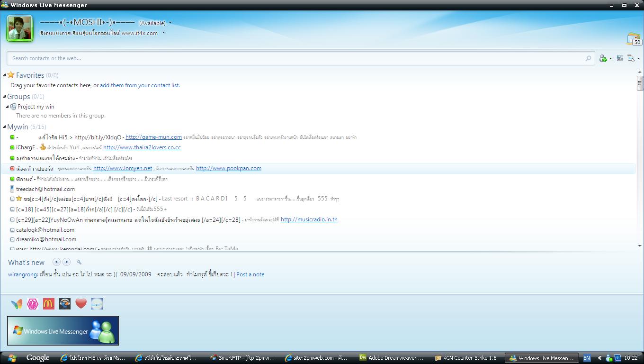
Task: Click contact list scrollbar thumb
Action: click(x=640, y=83)
